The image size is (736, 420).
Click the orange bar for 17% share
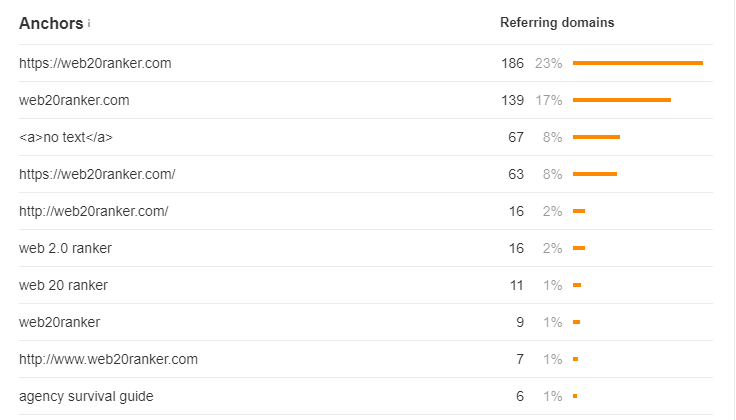[622, 100]
